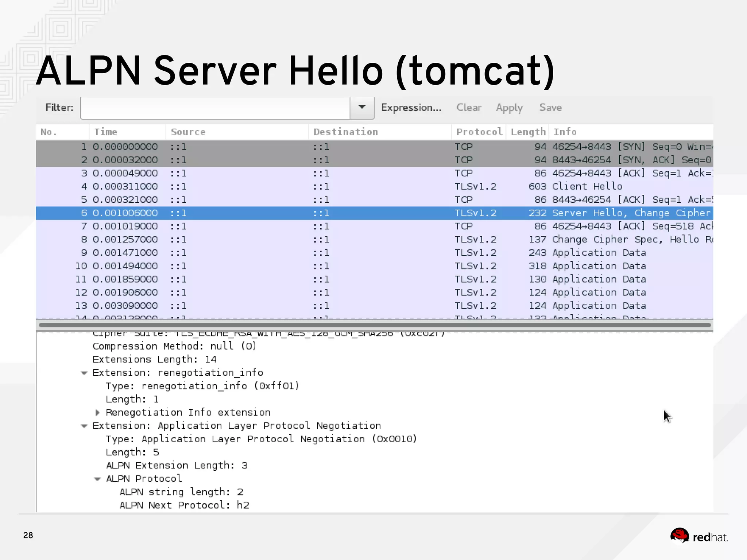
Task: Select packet 11 Application Data length 130
Action: (x=375, y=279)
